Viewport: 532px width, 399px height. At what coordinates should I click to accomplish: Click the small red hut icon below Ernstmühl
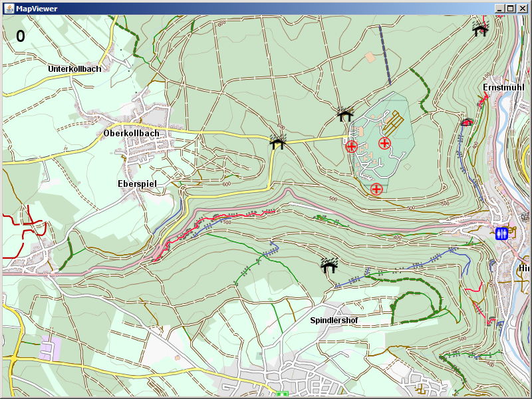point(467,122)
